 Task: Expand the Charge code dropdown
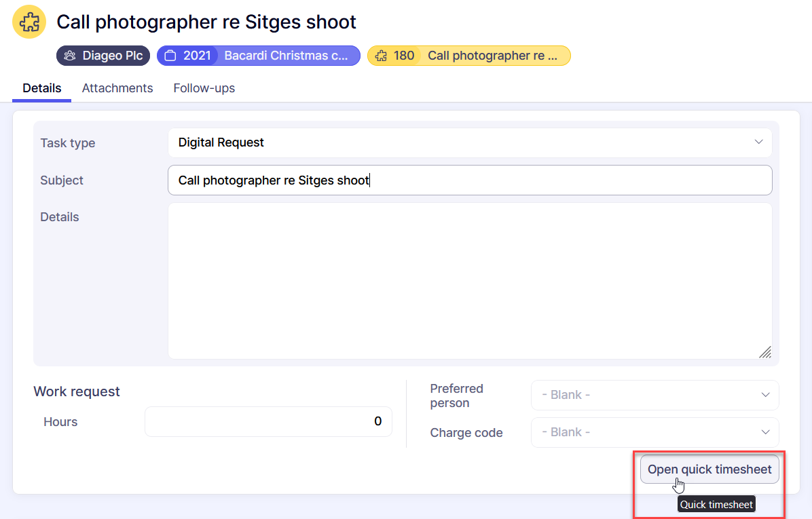(x=654, y=432)
